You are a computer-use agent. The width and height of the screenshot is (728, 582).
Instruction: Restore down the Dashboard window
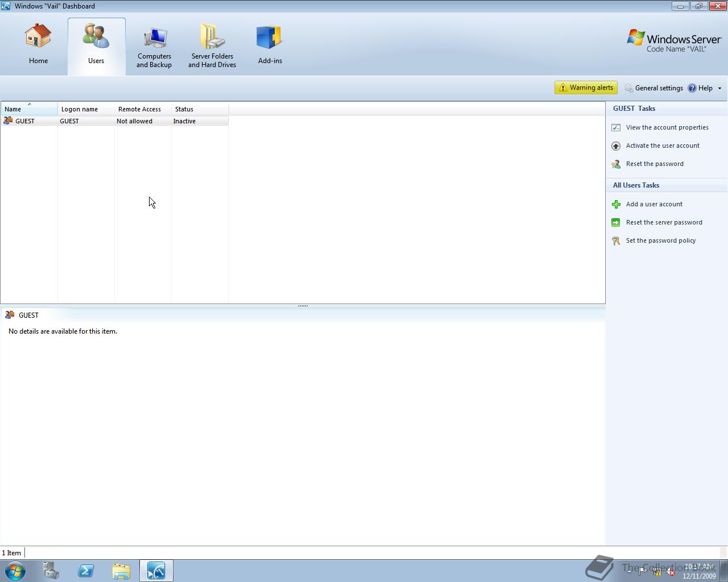click(x=699, y=6)
